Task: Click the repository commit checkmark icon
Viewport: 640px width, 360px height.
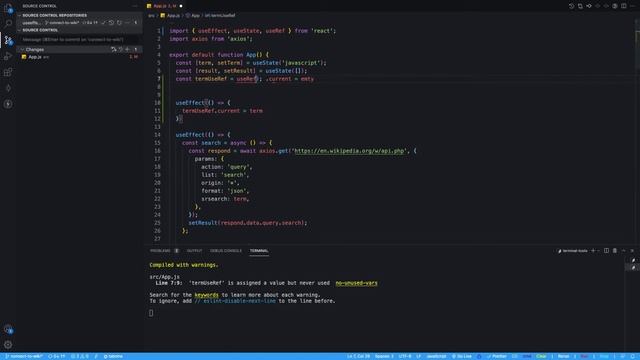Action: [x=103, y=23]
